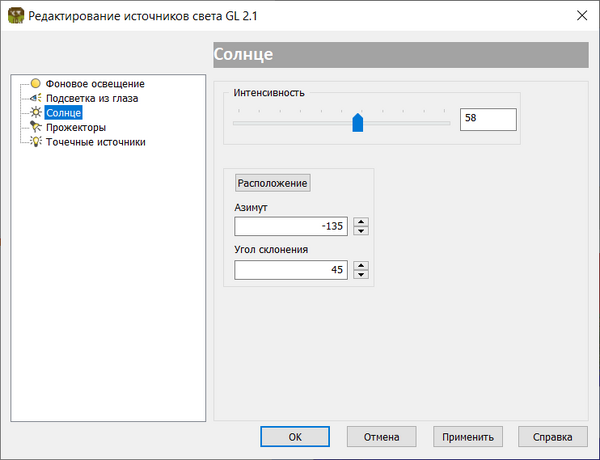Click the application icon in the title bar
Image resolution: width=600 pixels, height=460 pixels.
coord(16,16)
